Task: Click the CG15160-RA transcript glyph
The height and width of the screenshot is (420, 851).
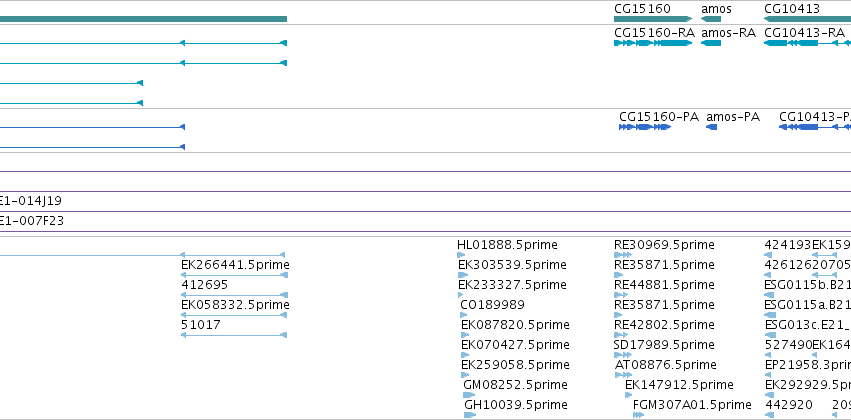Action: tap(653, 43)
